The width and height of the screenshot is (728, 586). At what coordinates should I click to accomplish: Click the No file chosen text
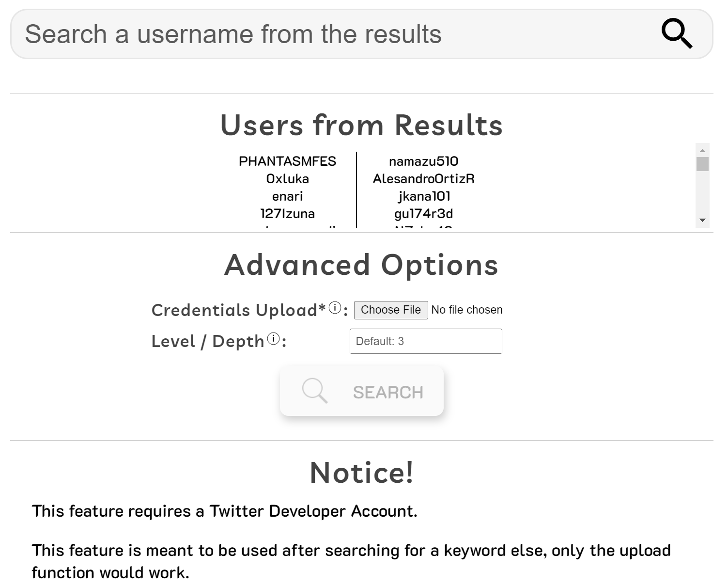pyautogui.click(x=466, y=310)
